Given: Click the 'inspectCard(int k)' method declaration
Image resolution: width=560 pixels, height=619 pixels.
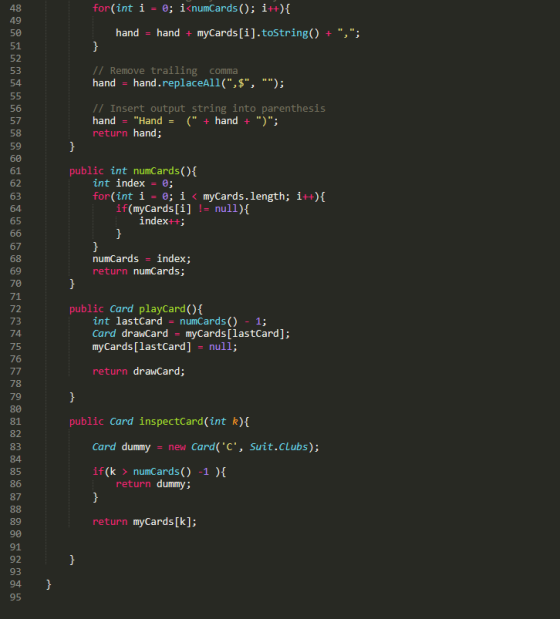Looking at the screenshot, I should [159, 422].
